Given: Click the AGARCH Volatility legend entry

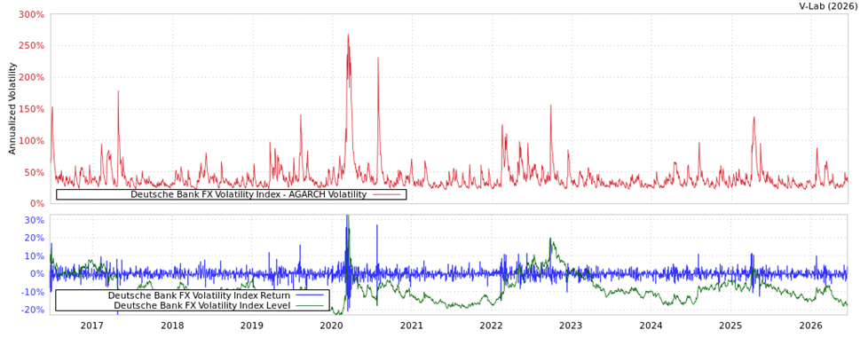Looking at the screenshot, I should [x=249, y=194].
